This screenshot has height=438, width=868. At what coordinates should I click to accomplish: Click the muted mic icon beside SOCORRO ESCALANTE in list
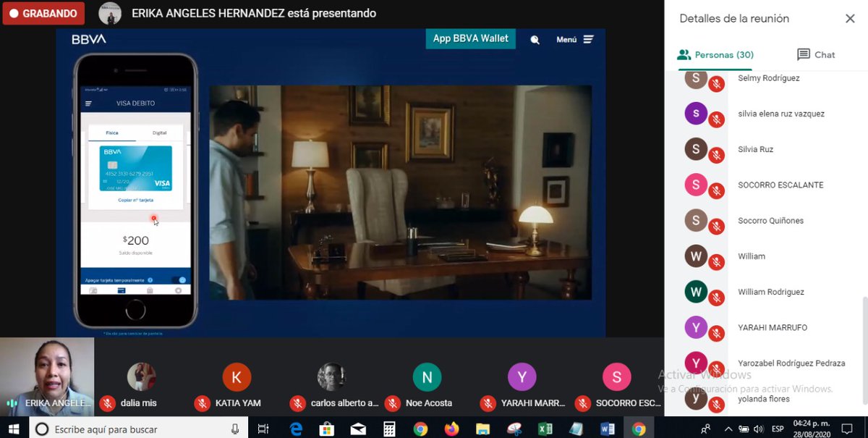716,191
